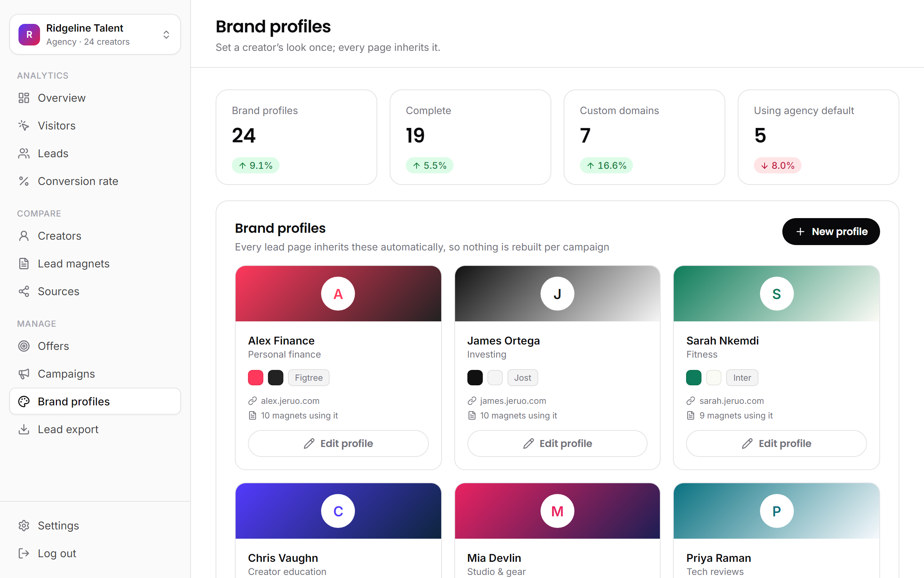Select Sarah Nkemdi's green color swatch
Image resolution: width=924 pixels, height=578 pixels.
pyautogui.click(x=694, y=378)
